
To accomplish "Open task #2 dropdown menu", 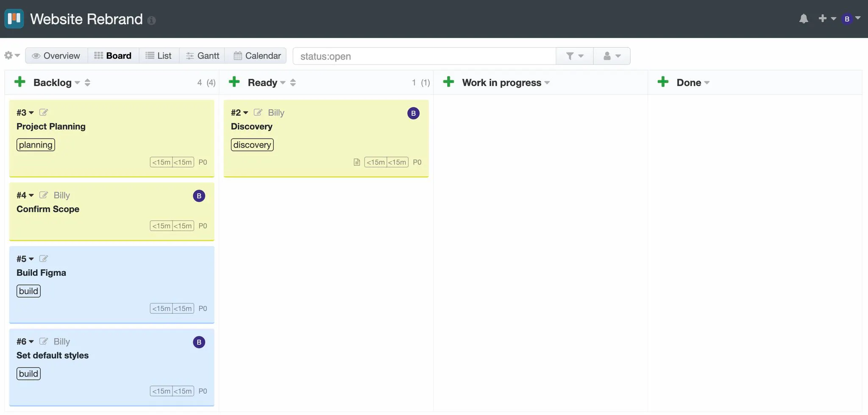I will [239, 112].
